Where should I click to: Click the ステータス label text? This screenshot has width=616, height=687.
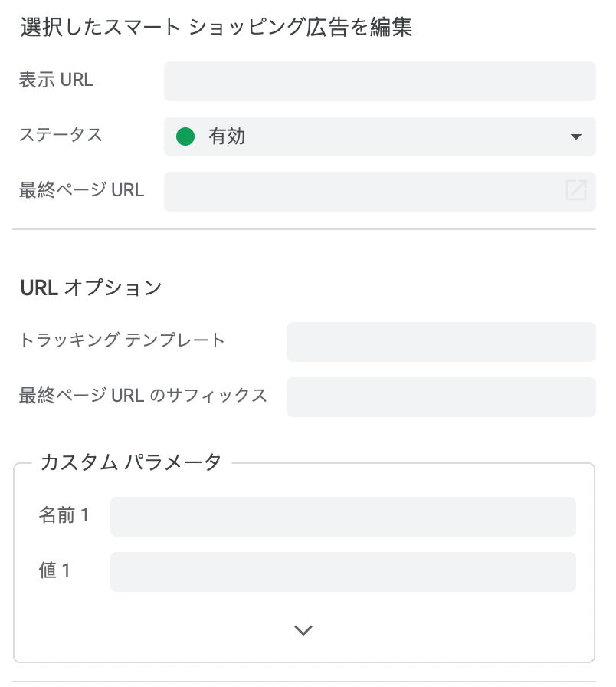61,136
